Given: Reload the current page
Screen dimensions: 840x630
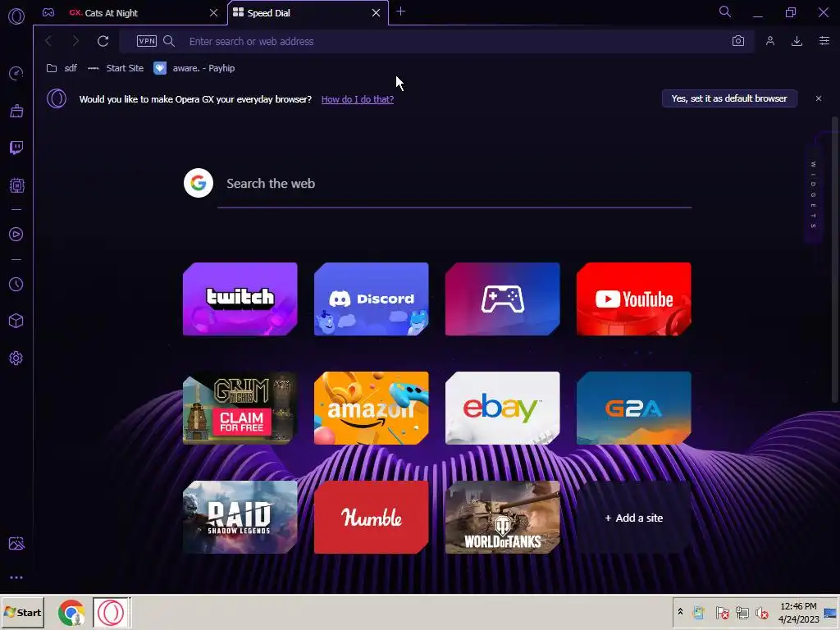Looking at the screenshot, I should click(x=103, y=41).
